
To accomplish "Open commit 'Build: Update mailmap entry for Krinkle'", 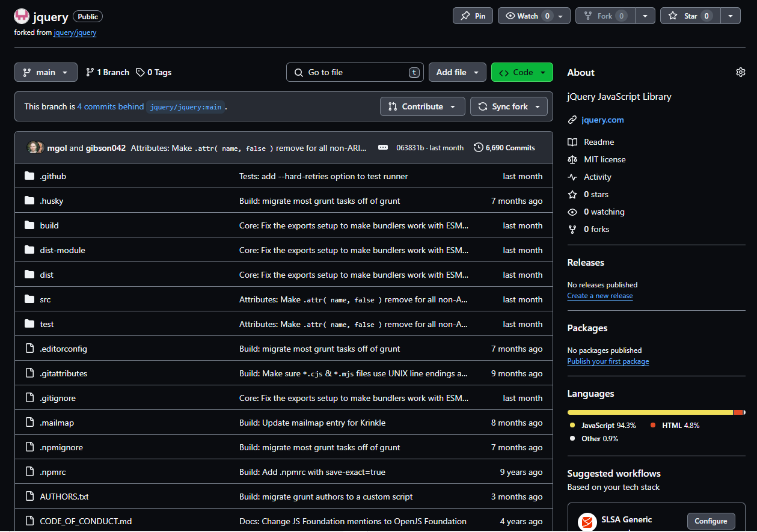I will click(313, 423).
